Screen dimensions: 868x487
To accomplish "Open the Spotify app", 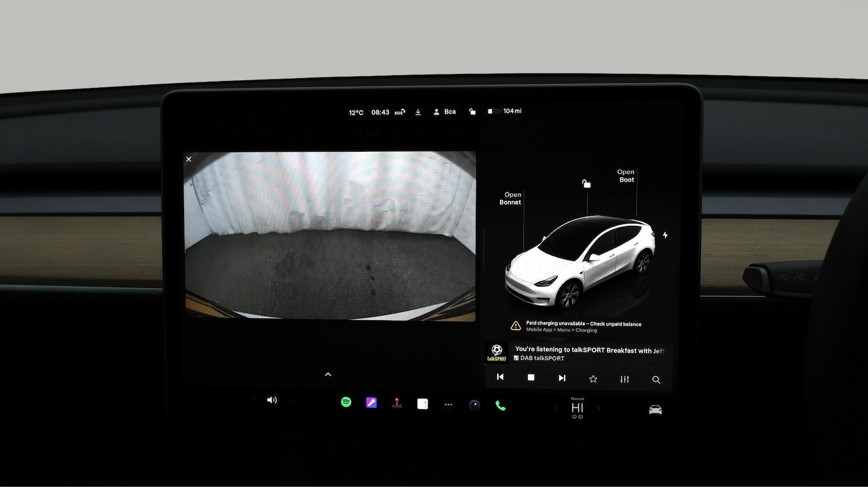I will [346, 402].
